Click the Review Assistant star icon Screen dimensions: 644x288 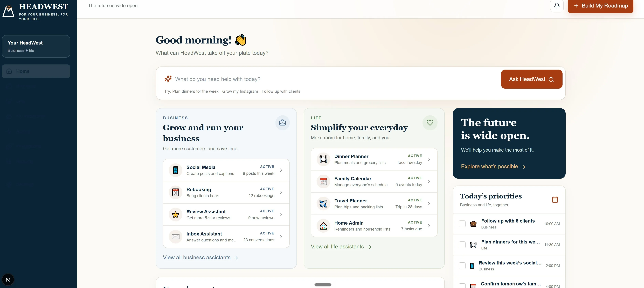click(176, 215)
